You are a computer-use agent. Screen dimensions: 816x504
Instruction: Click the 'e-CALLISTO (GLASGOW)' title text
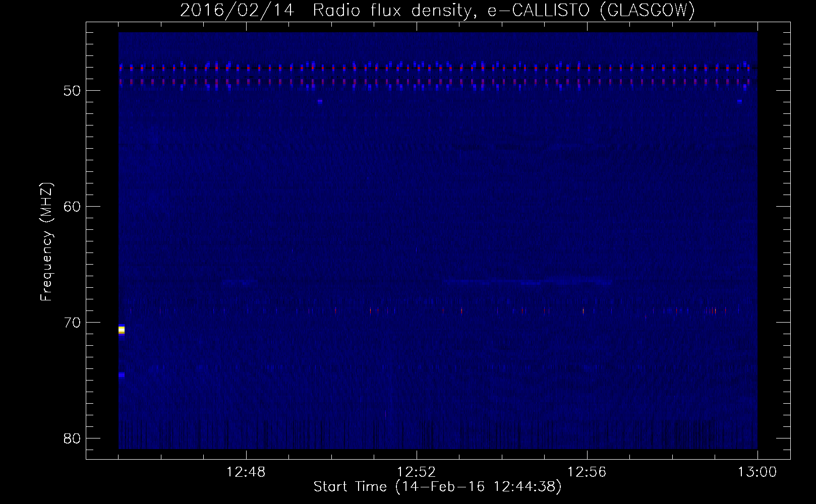tap(591, 11)
